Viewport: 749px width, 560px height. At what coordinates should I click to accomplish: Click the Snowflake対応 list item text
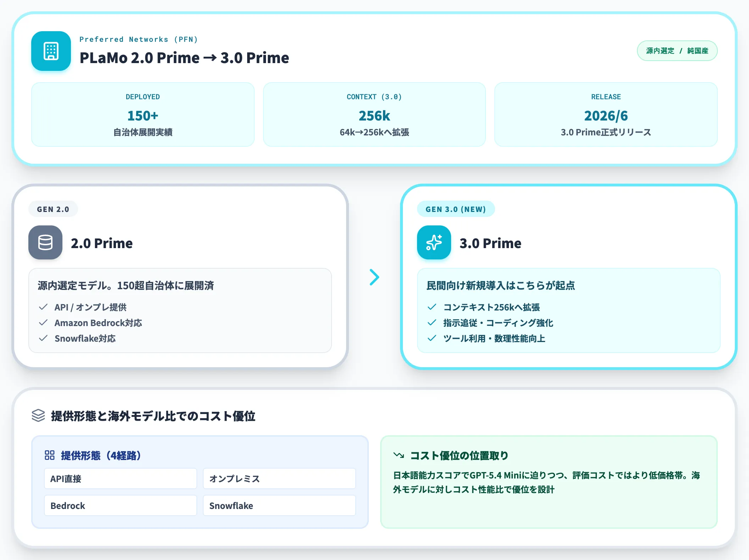(x=85, y=338)
